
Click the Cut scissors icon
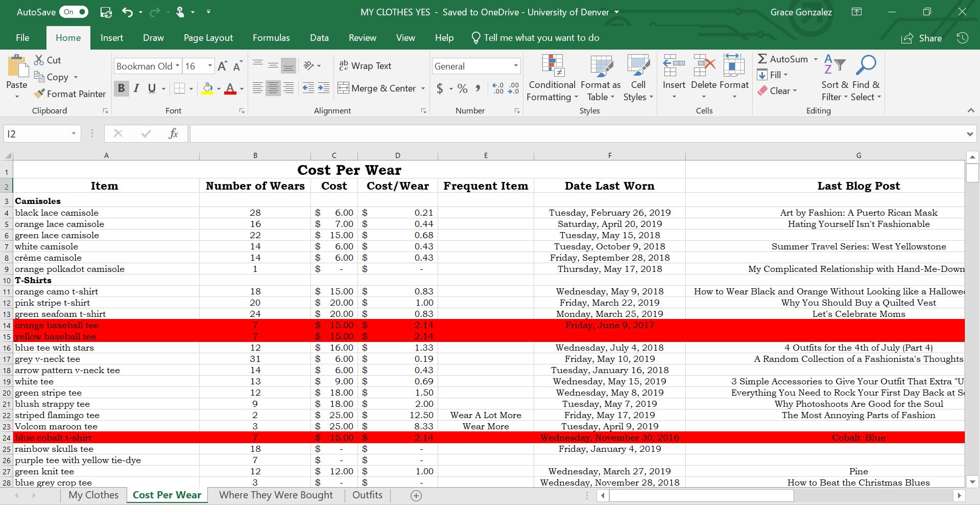click(x=39, y=60)
